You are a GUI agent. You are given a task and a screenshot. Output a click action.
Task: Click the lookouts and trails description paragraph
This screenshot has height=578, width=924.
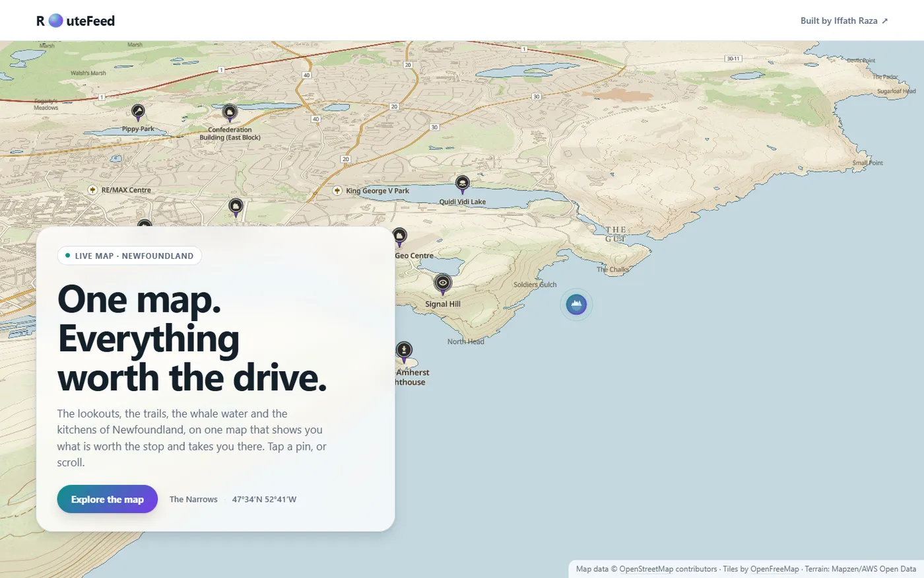192,438
